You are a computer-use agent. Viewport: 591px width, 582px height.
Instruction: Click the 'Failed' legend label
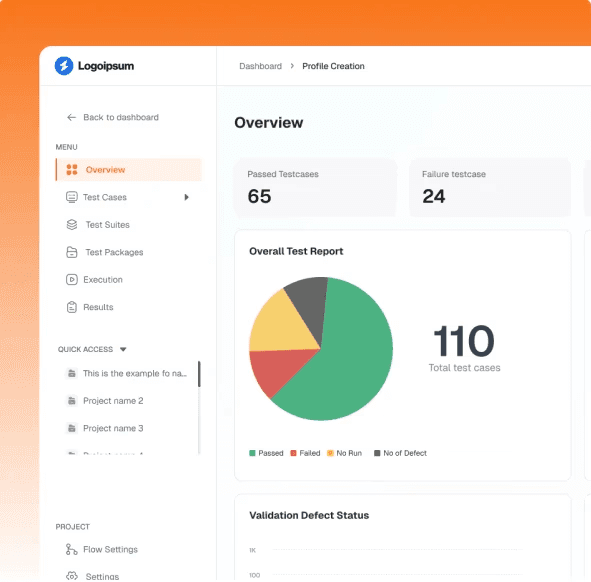(x=310, y=453)
